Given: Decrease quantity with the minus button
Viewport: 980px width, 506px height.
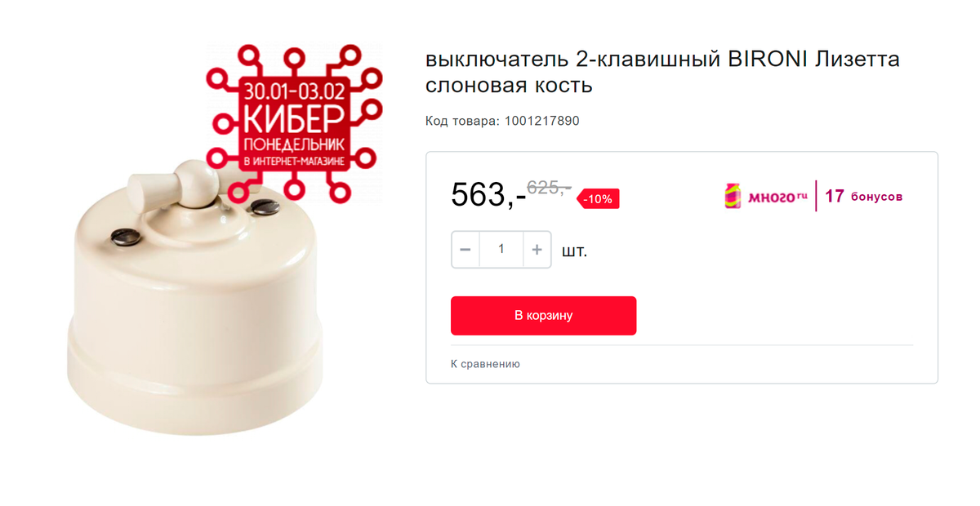Looking at the screenshot, I should coord(465,250).
